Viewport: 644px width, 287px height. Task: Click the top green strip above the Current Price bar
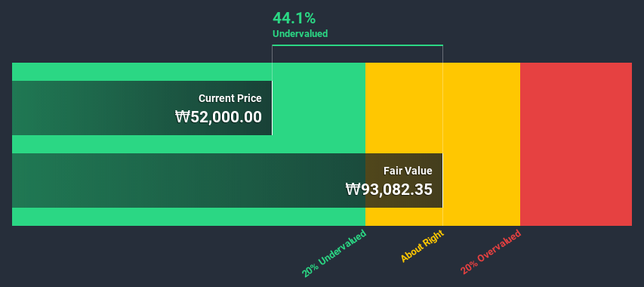pyautogui.click(x=189, y=72)
